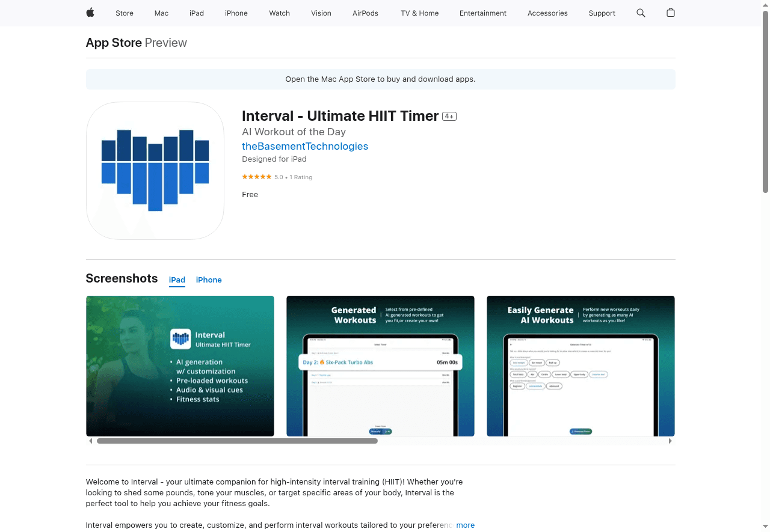Expand description with more link
Screen dimensions: 770x532
[465, 525]
